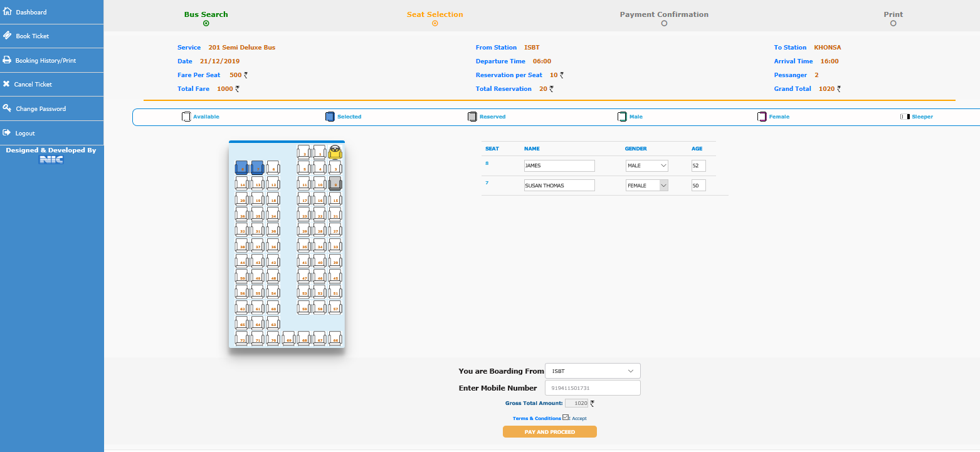Click the Dashboard home icon in sidebar
This screenshot has height=452, width=980.
8,12
